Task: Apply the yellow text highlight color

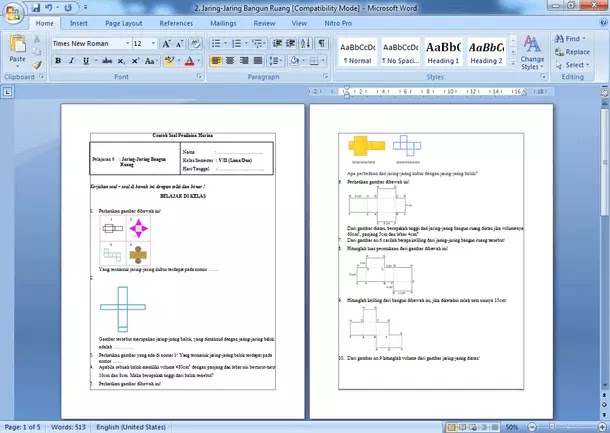Action: [169, 61]
